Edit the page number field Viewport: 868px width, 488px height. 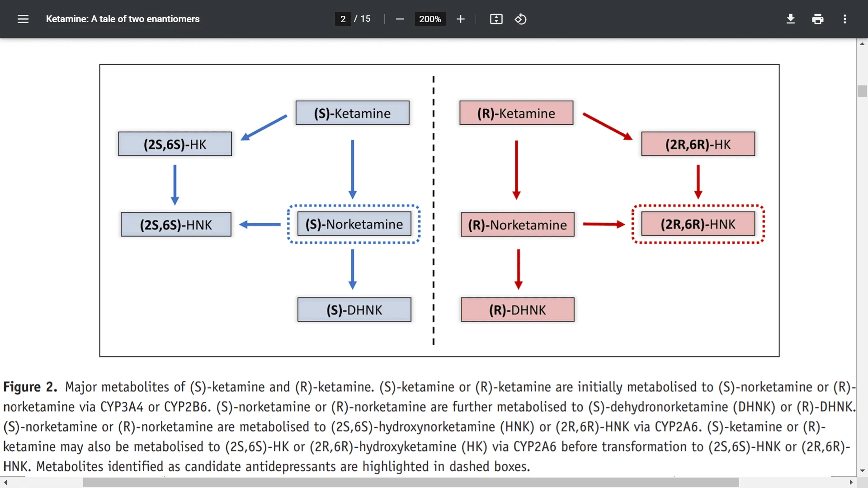(x=343, y=19)
